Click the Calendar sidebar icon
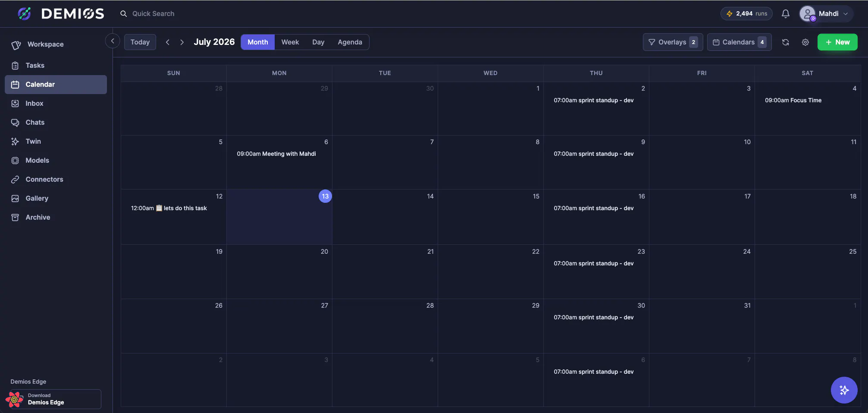The height and width of the screenshot is (413, 868). [x=15, y=85]
